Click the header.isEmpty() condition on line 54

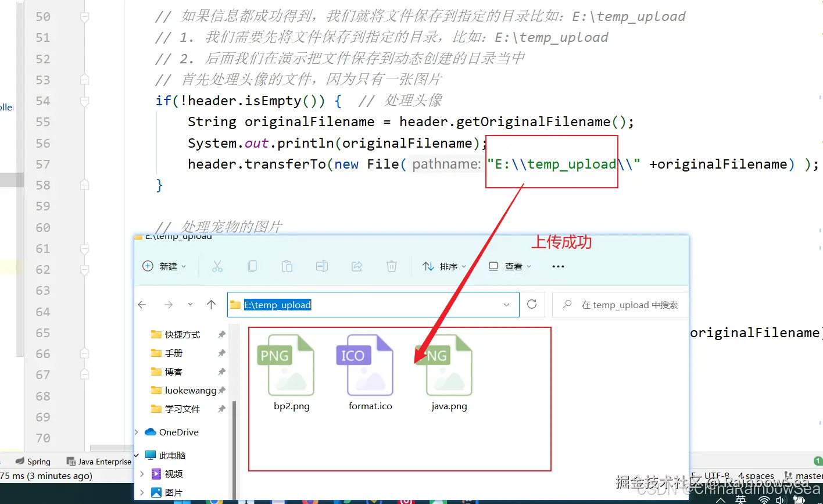256,101
